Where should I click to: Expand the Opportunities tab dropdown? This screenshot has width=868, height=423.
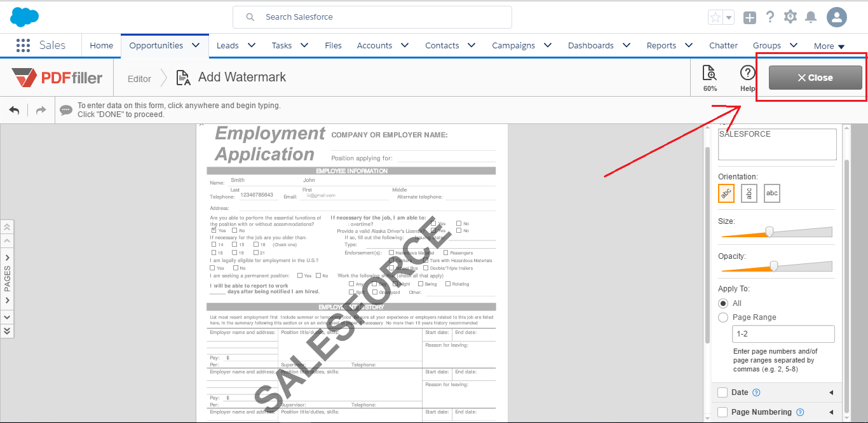pos(196,45)
